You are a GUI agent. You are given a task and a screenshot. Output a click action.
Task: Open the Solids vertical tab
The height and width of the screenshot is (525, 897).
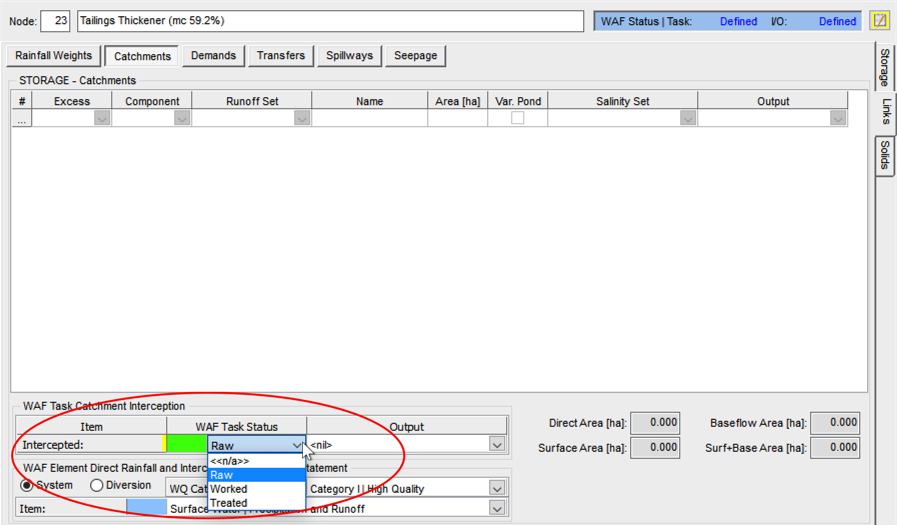click(x=885, y=155)
